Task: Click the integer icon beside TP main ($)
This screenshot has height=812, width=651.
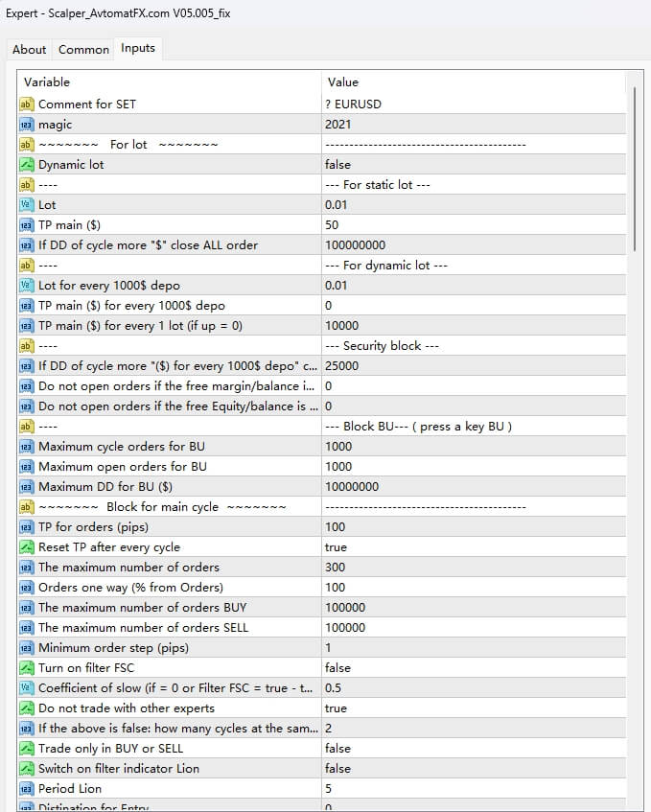Action: 26,225
